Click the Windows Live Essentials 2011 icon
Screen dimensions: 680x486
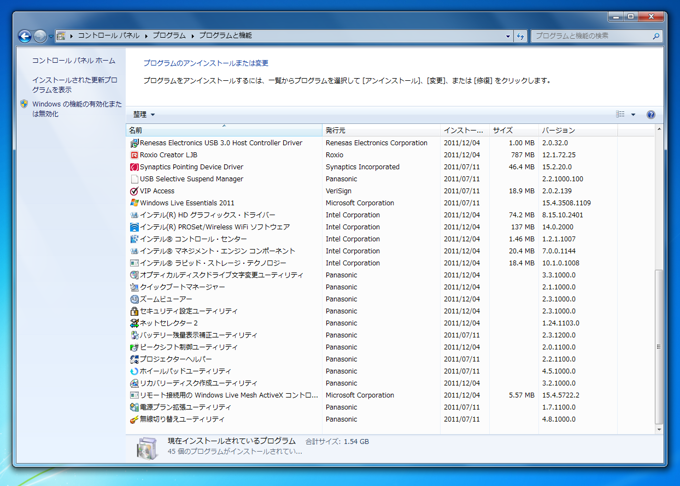coord(134,203)
